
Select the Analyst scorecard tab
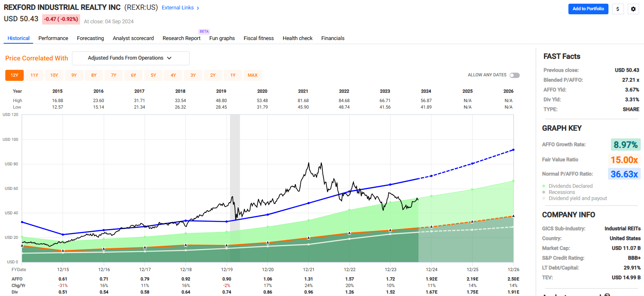[133, 38]
